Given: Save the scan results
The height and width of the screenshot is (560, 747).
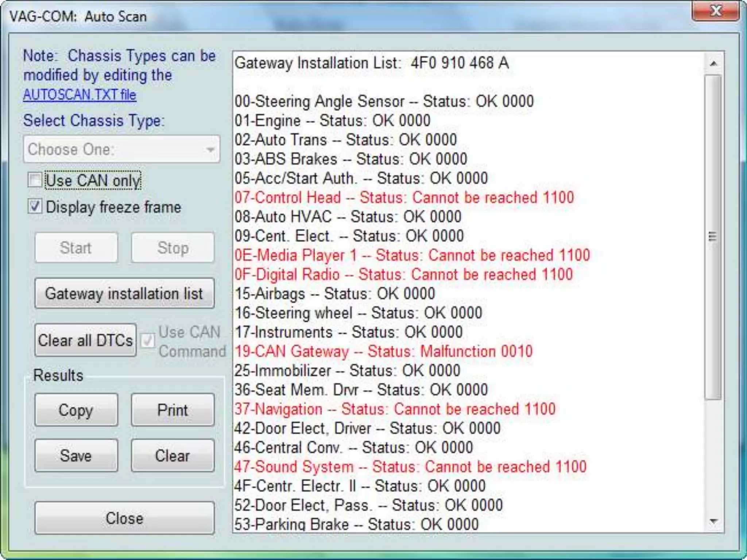Looking at the screenshot, I should pyautogui.click(x=76, y=455).
